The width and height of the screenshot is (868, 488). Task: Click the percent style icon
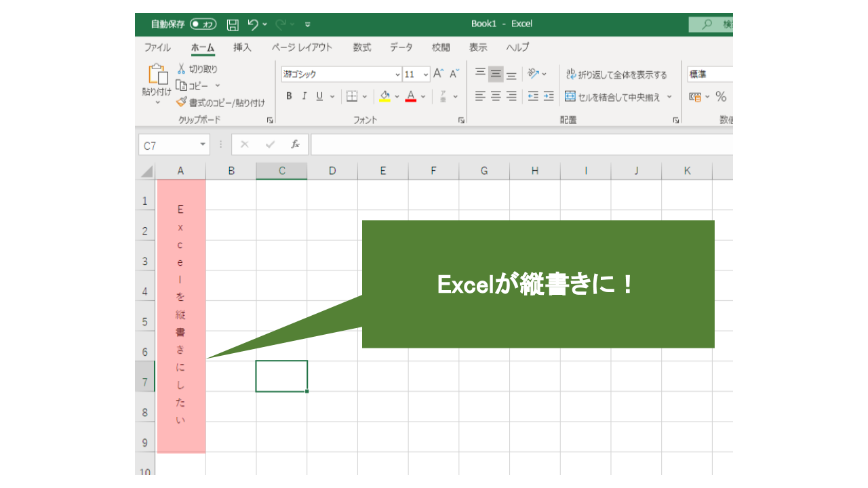[x=721, y=97]
